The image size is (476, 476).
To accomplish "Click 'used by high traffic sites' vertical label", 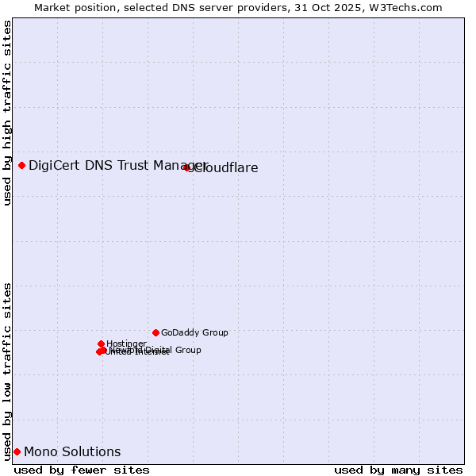I will [x=7, y=113].
